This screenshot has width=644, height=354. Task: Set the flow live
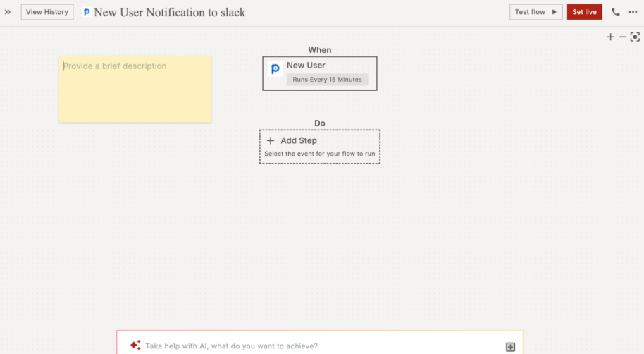tap(584, 12)
